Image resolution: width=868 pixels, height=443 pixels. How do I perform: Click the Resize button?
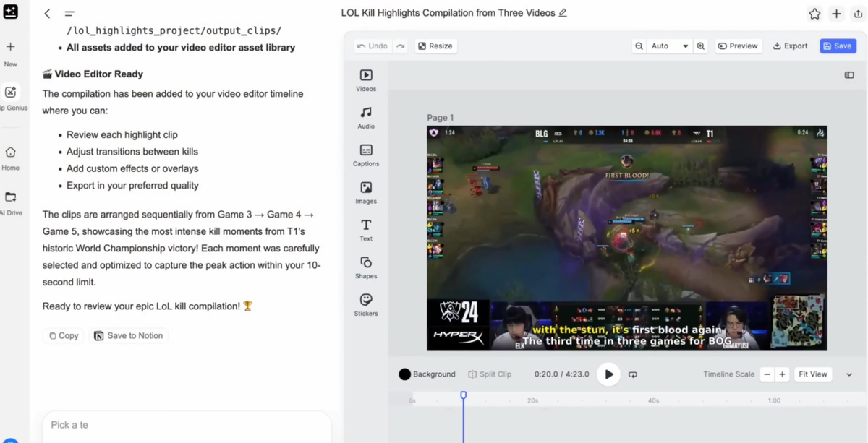[435, 46]
